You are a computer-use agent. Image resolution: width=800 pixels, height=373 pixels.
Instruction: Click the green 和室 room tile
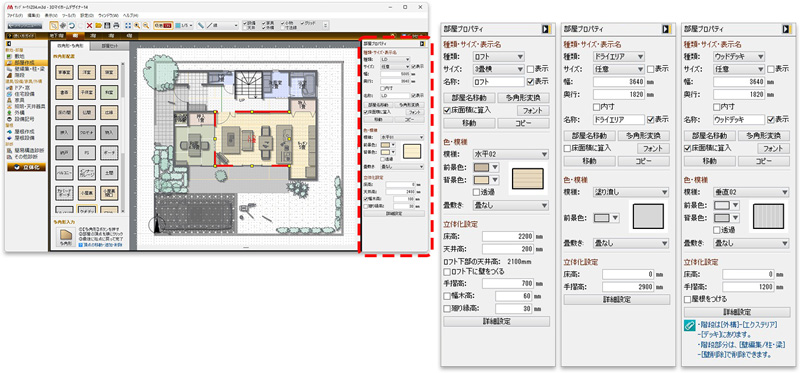109,92
